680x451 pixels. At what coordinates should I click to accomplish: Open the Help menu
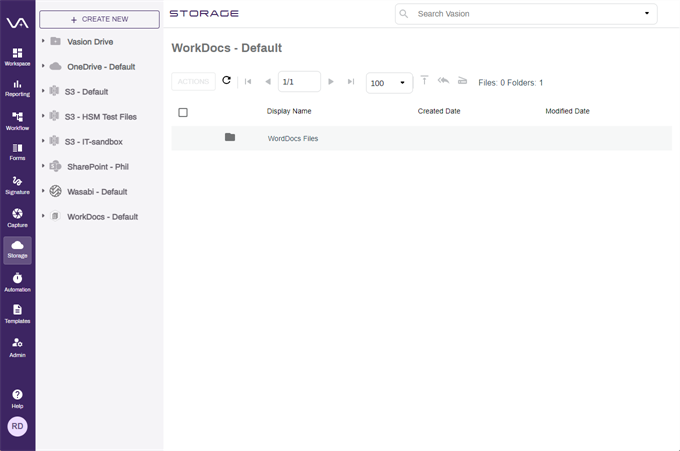(17, 399)
